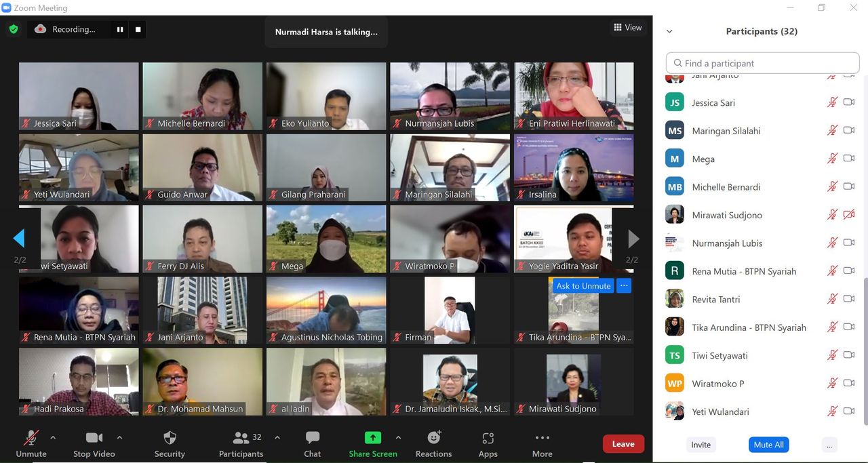868x463 pixels.
Task: Click video icon for Nurmansjah Lubis row
Action: coord(849,243)
